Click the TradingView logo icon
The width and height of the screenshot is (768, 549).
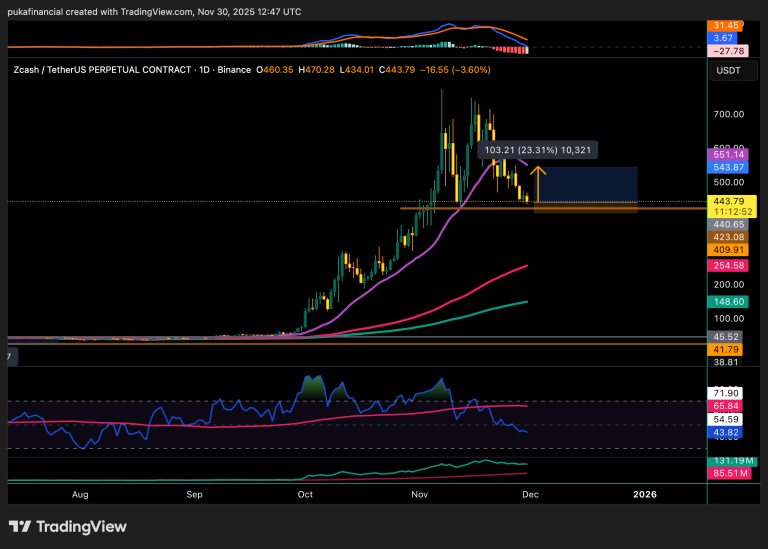[x=21, y=527]
